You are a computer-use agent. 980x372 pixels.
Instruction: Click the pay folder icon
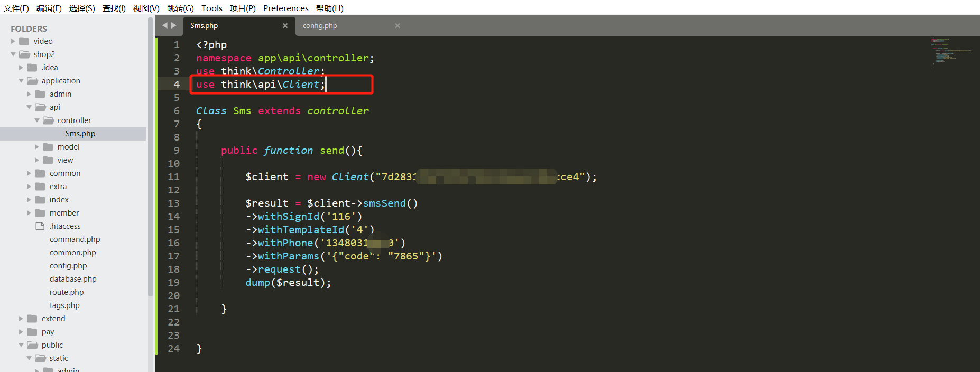click(x=32, y=332)
